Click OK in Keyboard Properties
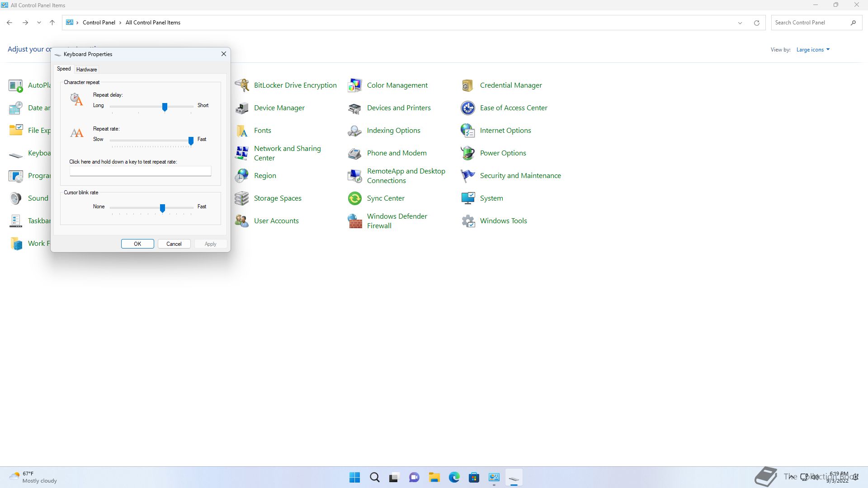The width and height of the screenshot is (868, 488). point(137,244)
